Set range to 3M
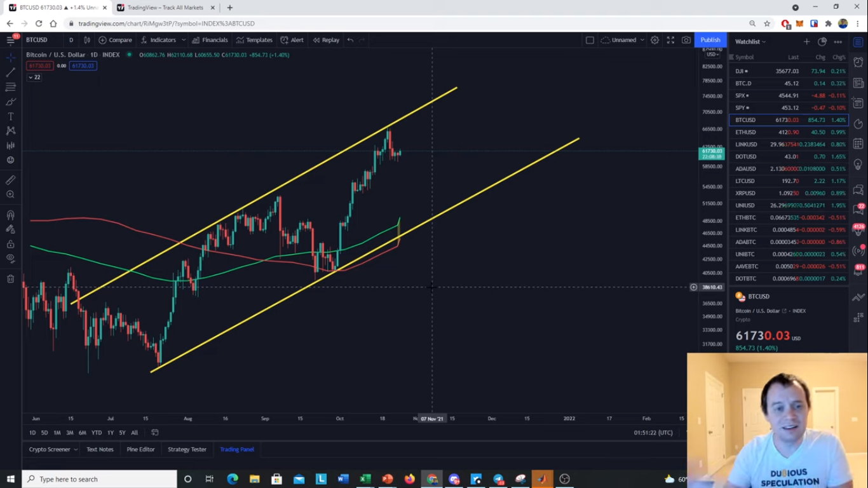868x488 pixels. [x=70, y=433]
